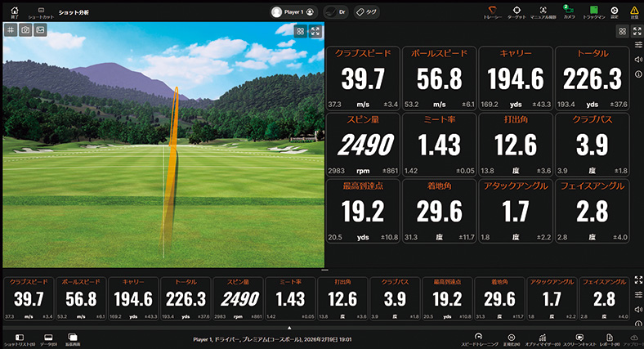
Task: Open the Dr club selector
Action: point(336,12)
